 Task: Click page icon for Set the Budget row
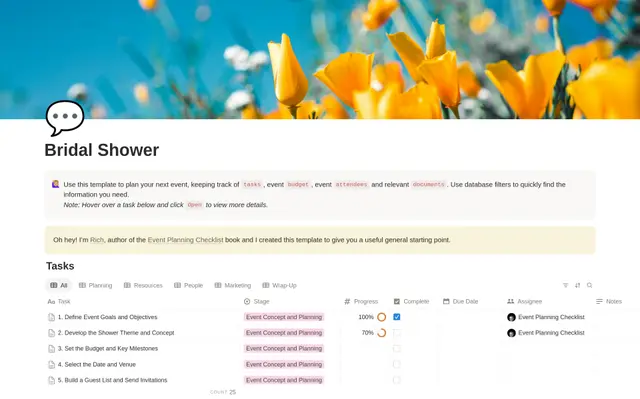click(51, 349)
